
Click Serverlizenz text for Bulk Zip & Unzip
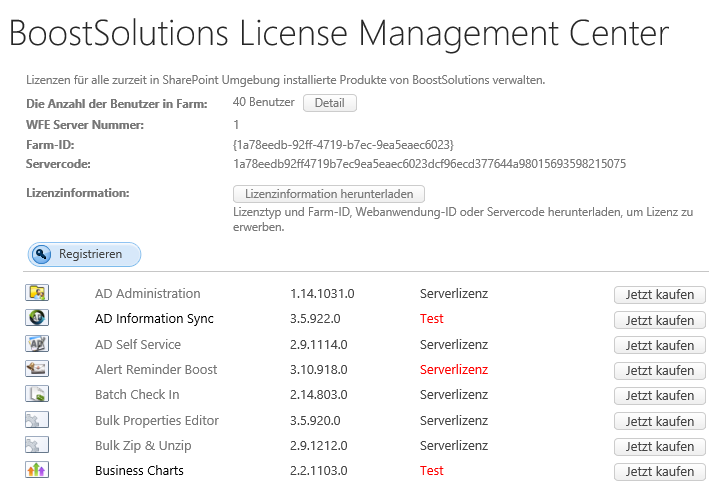(x=454, y=446)
